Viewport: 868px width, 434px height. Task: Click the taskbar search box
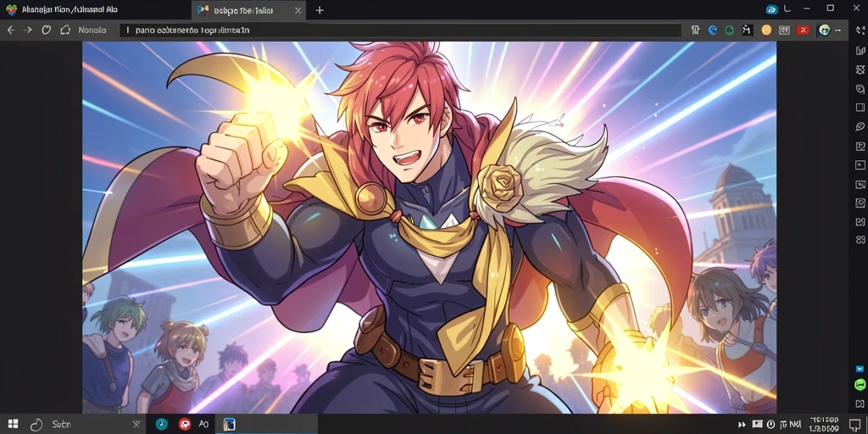tap(85, 424)
